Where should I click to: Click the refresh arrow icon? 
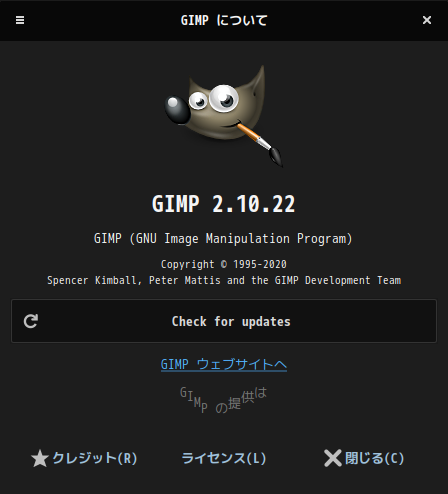coord(31,321)
